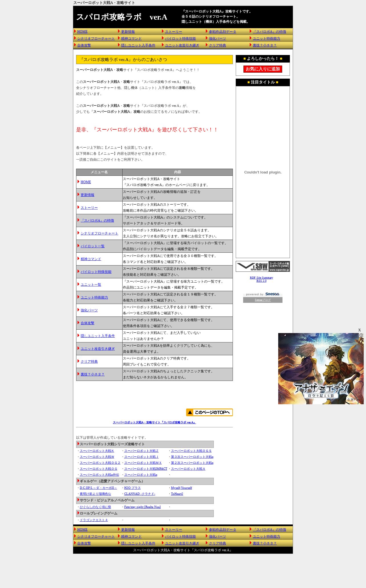Click クリア特典 link in the menu table
366x588 pixels.
pyautogui.click(x=89, y=362)
